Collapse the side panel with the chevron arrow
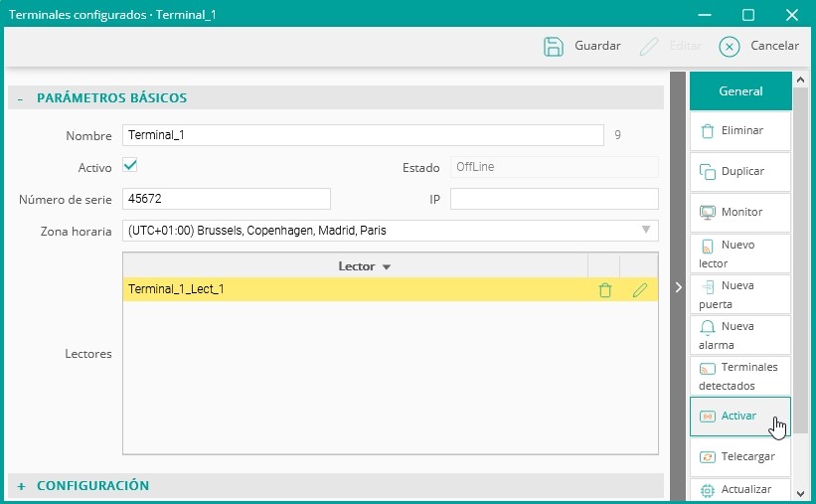 [678, 287]
